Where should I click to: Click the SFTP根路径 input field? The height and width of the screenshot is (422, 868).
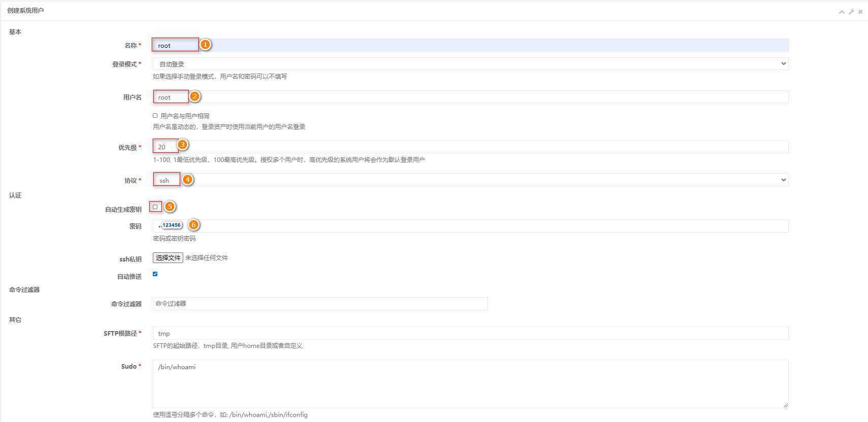[x=471, y=333]
